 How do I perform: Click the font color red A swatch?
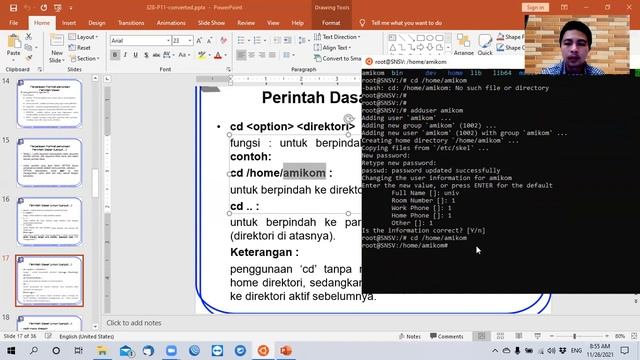click(218, 55)
